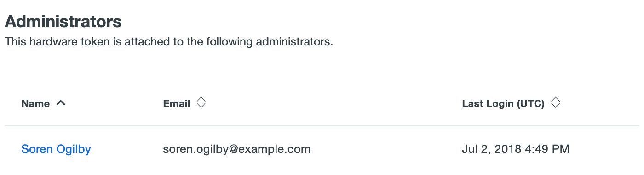Follow the blue Soren Ogilby name link
Screen dimensions: 644x175
point(56,149)
